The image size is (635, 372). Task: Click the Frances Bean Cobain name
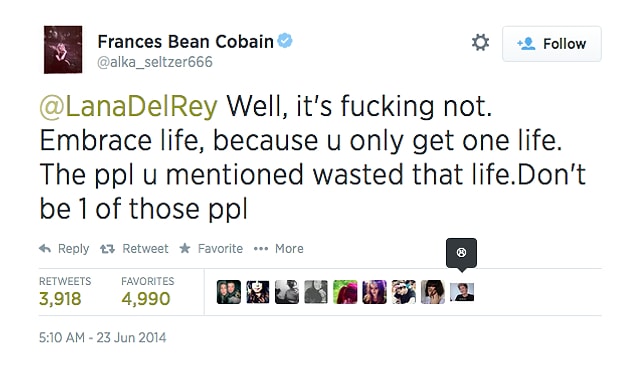pyautogui.click(x=185, y=41)
